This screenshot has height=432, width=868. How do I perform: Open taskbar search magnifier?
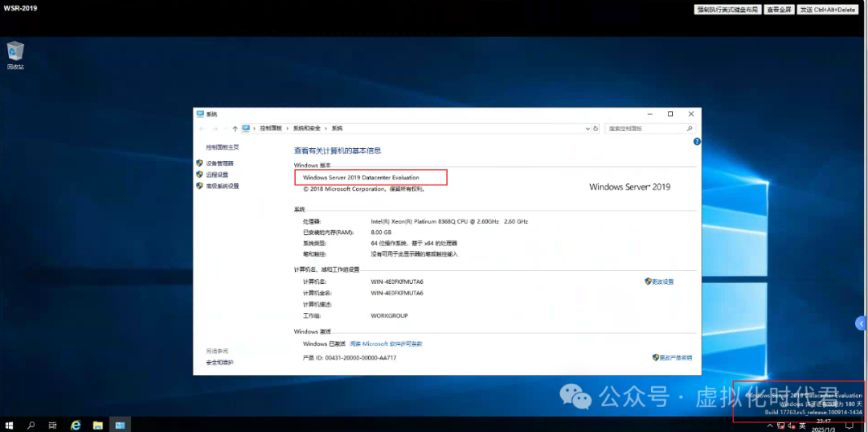[x=31, y=425]
